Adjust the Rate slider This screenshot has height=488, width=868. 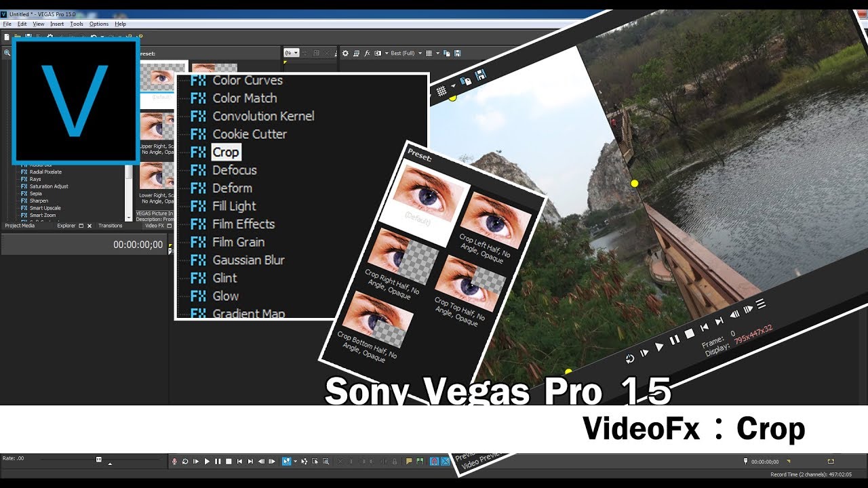coord(99,460)
